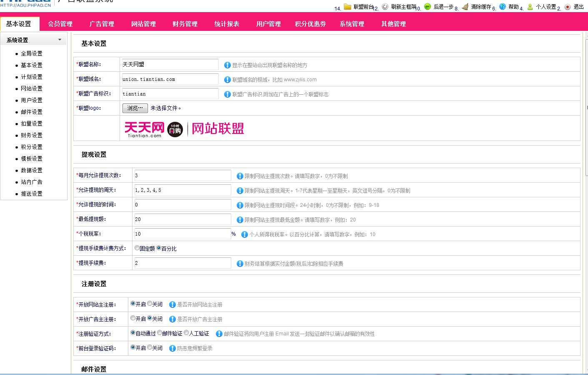This screenshot has width=588, height=375.
Task: Open the 用户管理 top tab
Action: pyautogui.click(x=269, y=24)
